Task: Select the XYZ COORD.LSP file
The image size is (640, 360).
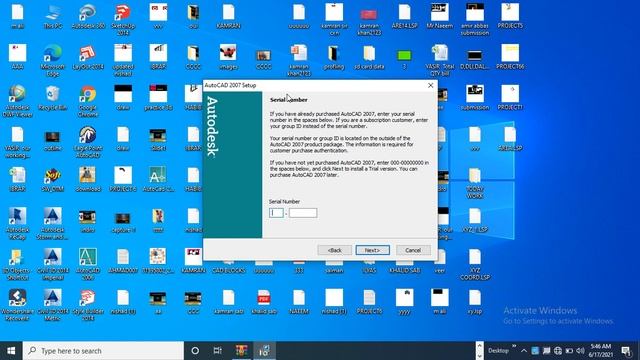Action: click(x=475, y=264)
